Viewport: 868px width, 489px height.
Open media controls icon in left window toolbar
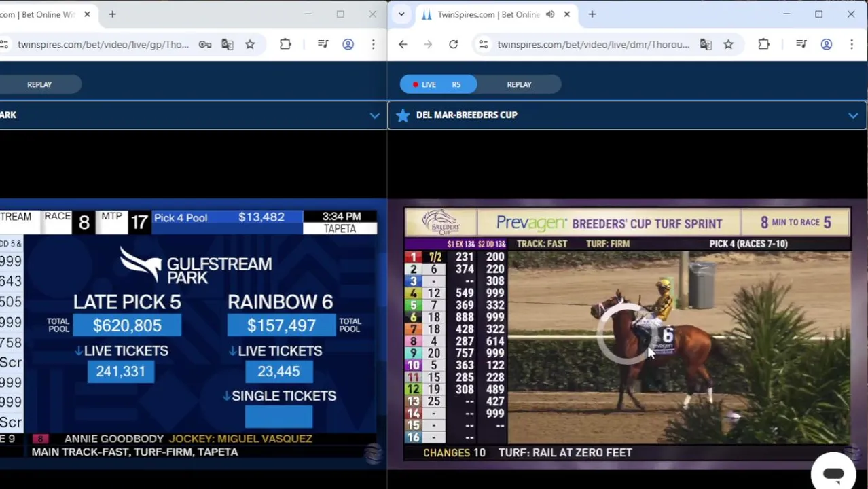[323, 44]
